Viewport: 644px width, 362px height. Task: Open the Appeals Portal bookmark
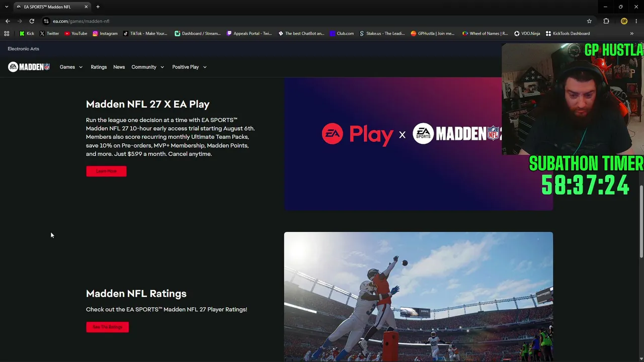[250, 34]
